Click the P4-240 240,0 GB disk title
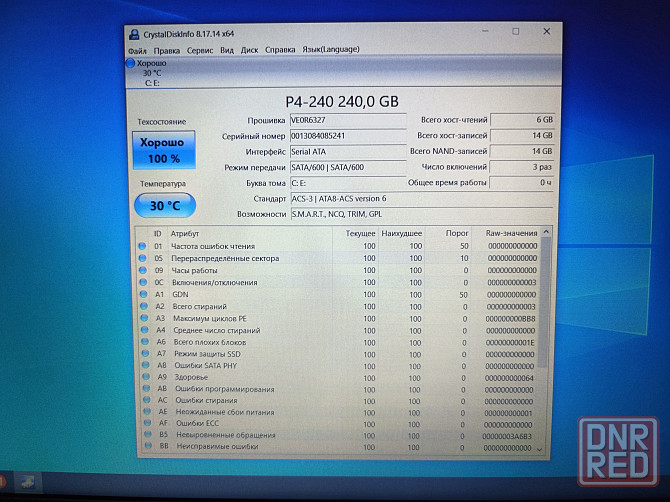 coord(342,102)
